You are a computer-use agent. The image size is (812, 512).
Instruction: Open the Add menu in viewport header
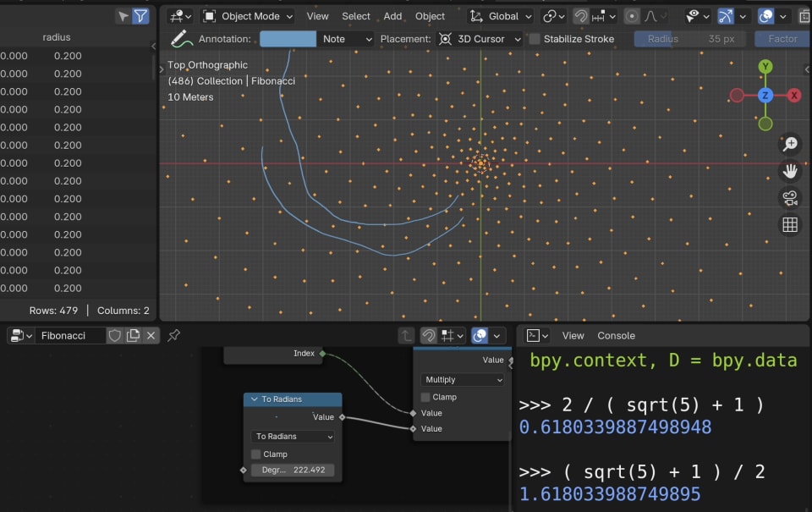pos(392,16)
